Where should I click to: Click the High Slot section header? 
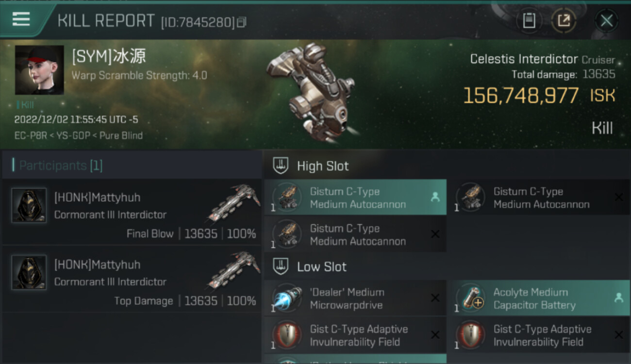click(323, 166)
